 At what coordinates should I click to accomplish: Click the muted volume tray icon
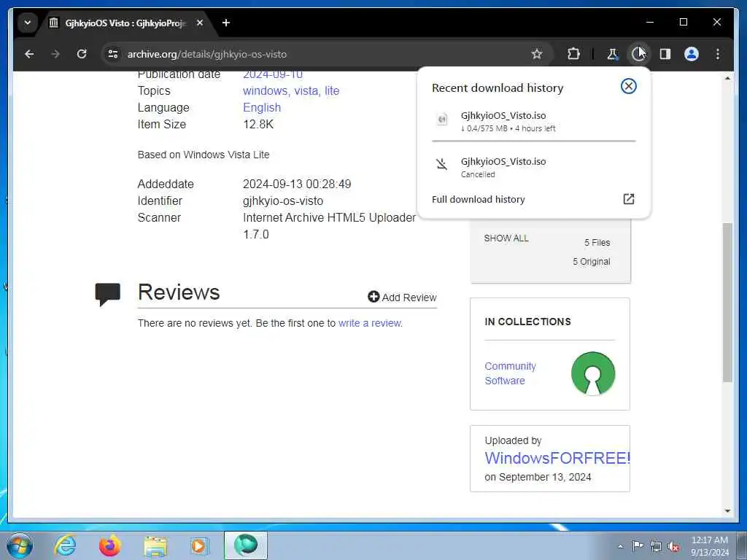click(x=673, y=546)
